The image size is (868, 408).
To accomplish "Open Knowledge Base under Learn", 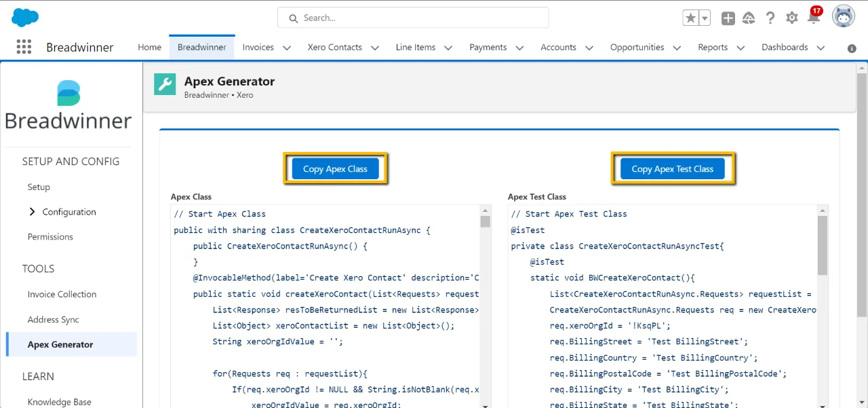I will click(x=60, y=402).
